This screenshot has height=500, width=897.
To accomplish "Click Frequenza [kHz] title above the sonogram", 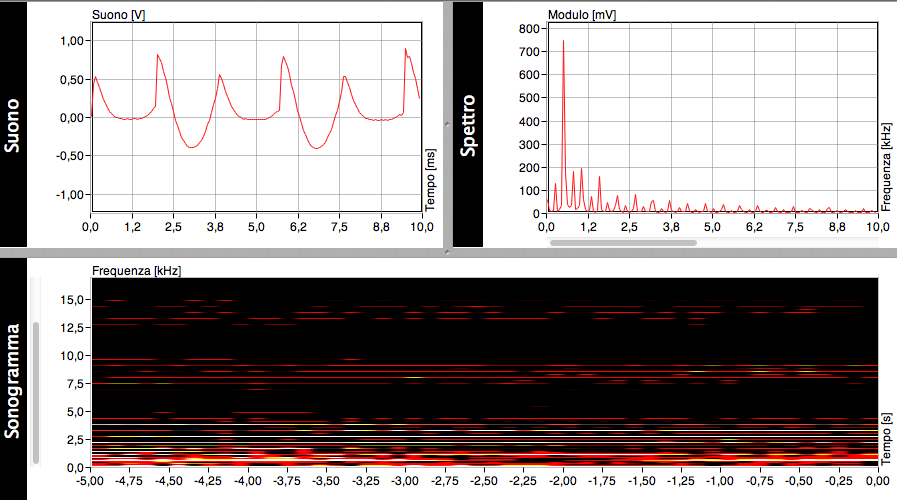I will (135, 270).
